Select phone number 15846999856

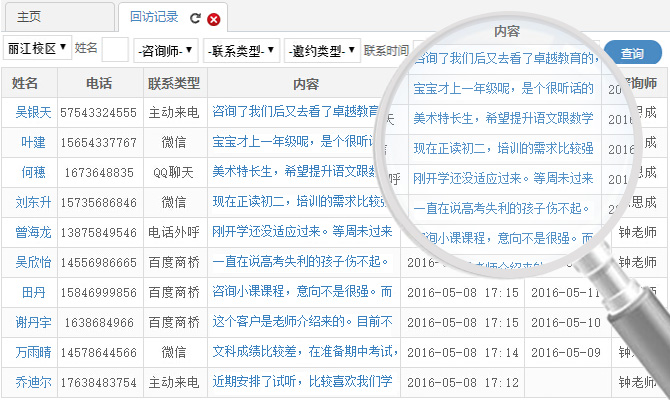98,292
